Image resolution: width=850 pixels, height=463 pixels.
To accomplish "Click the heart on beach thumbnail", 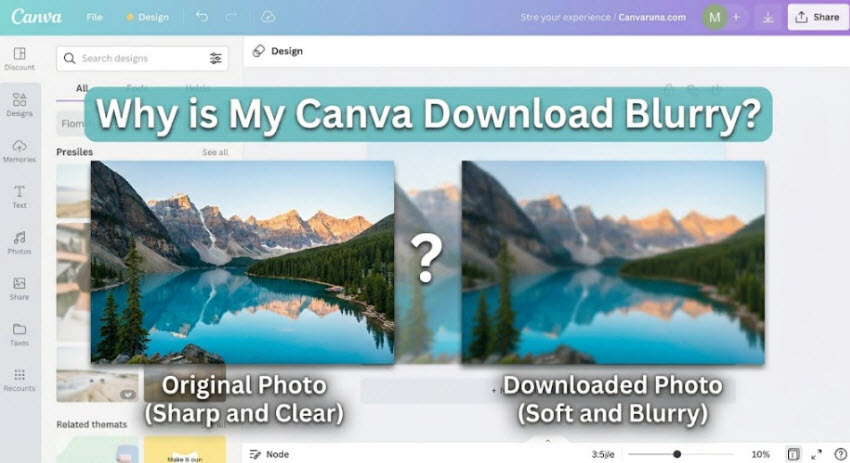I will 128,394.
